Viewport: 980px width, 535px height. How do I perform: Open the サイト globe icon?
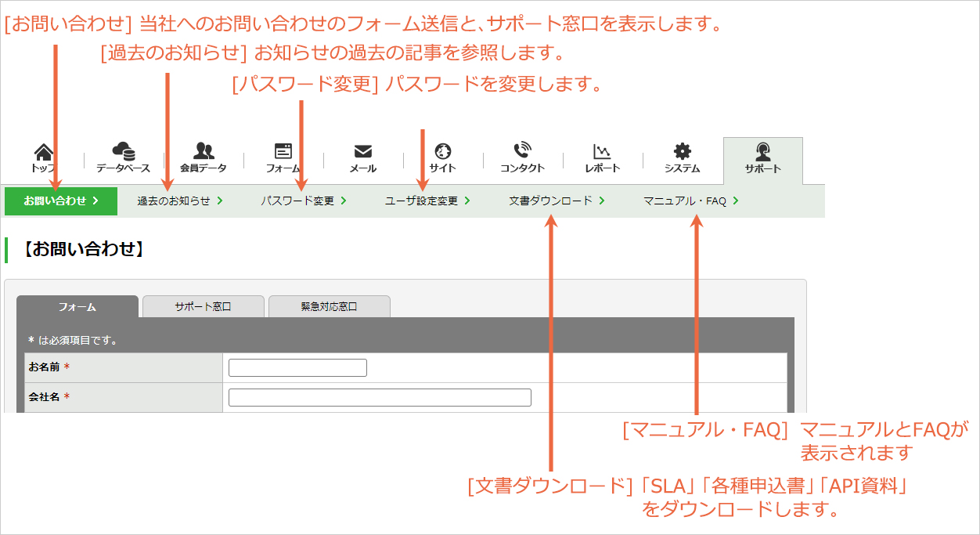coord(443,151)
